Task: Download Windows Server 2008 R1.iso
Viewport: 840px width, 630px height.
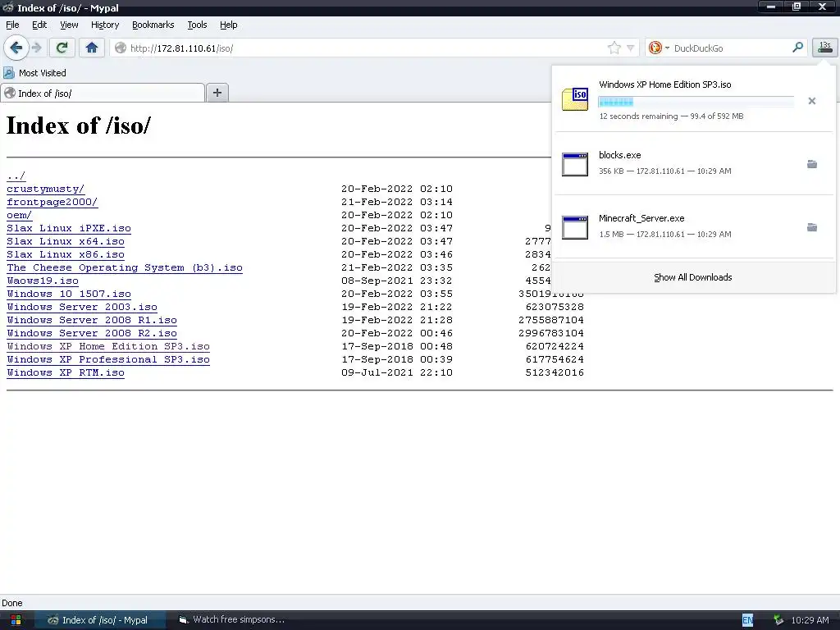Action: click(x=92, y=320)
